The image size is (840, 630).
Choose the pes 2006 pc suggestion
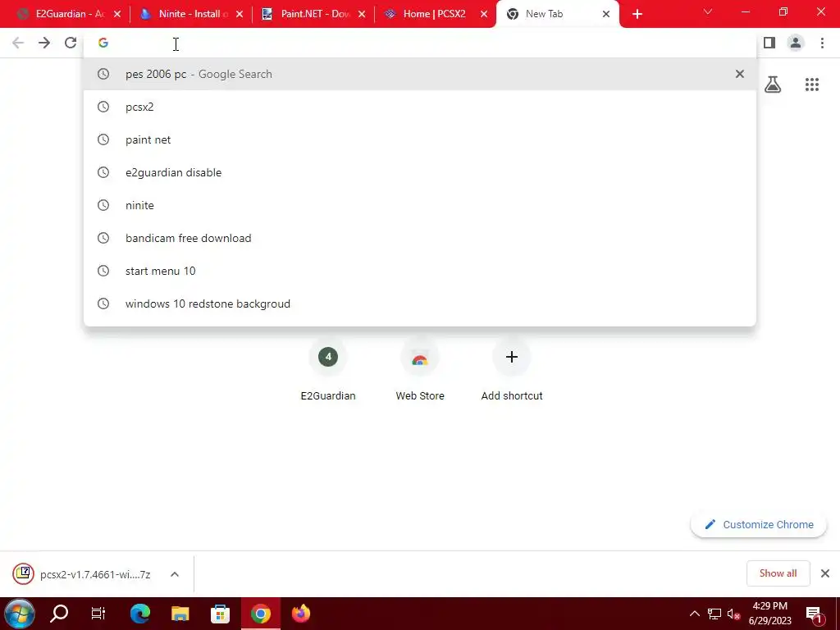pos(420,74)
